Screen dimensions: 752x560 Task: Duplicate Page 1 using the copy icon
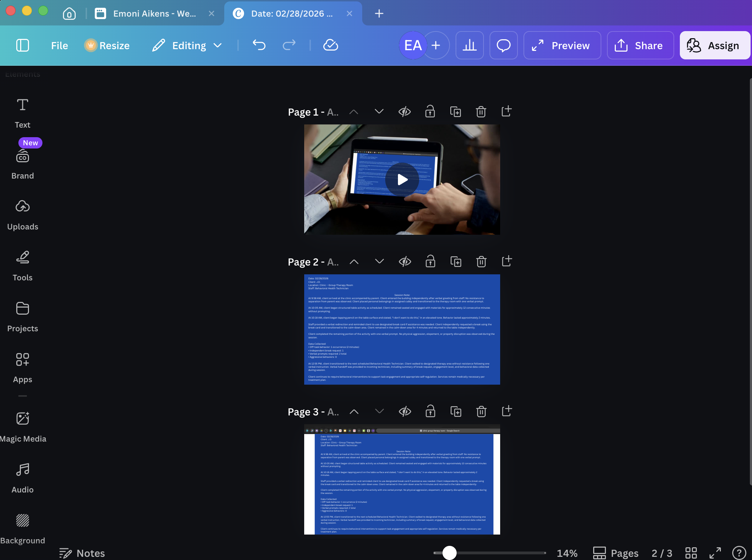click(455, 112)
